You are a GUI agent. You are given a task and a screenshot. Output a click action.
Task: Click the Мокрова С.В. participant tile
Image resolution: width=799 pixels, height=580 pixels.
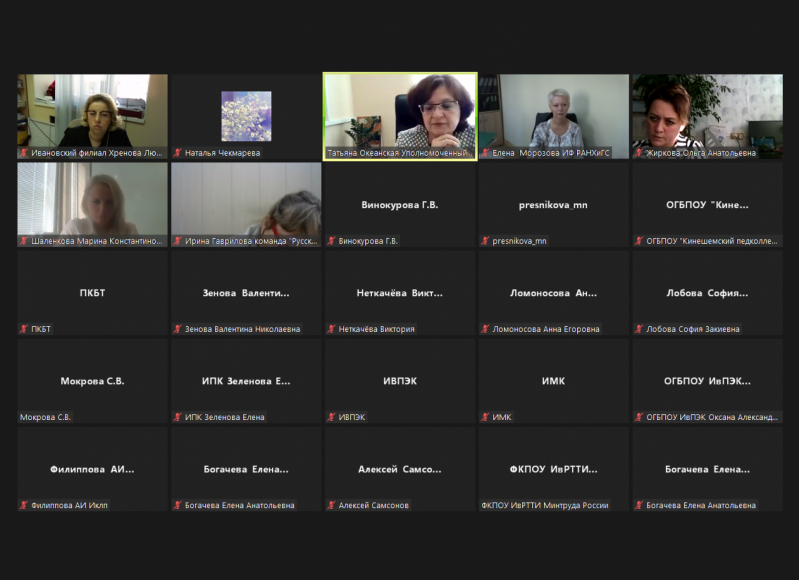(x=92, y=381)
